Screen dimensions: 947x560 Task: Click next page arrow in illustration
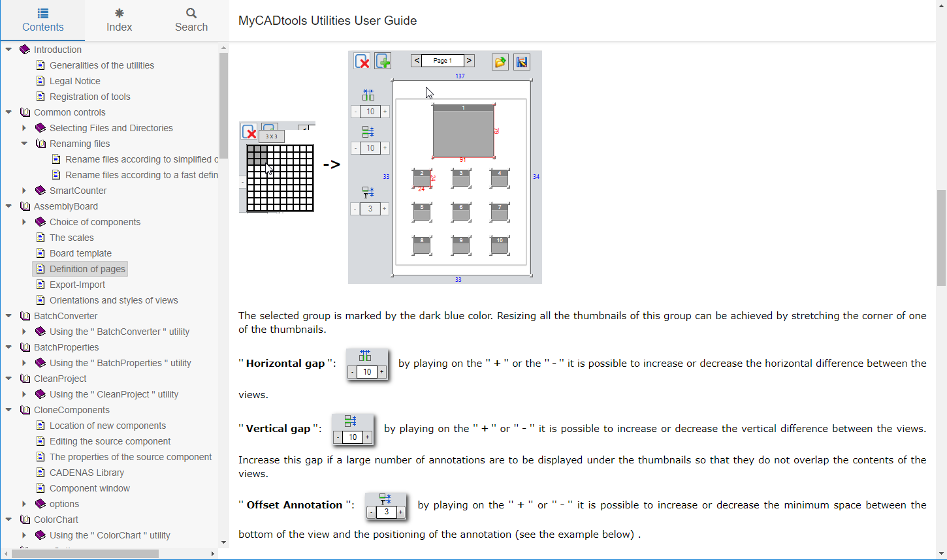[x=469, y=61]
